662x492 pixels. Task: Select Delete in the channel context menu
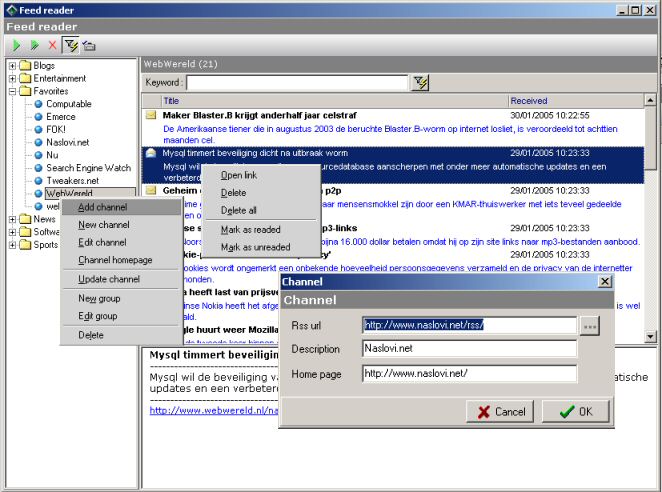121,335
